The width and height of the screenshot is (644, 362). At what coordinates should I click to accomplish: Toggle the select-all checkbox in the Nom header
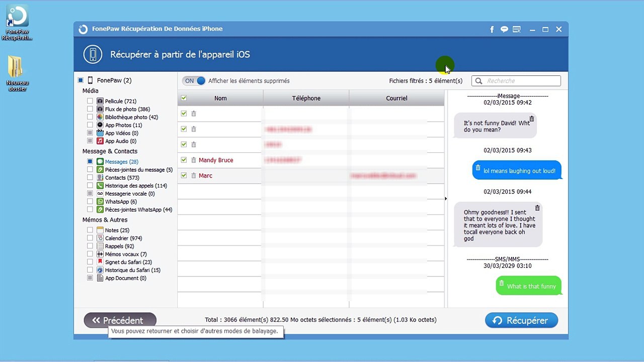[x=184, y=99]
